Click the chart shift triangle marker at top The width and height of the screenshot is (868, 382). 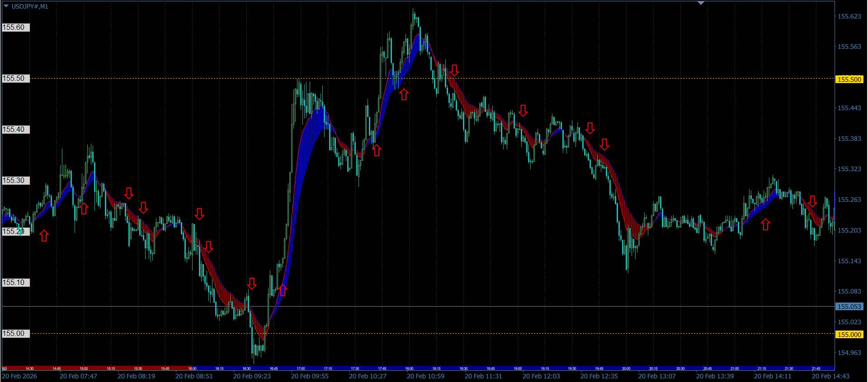click(701, 3)
